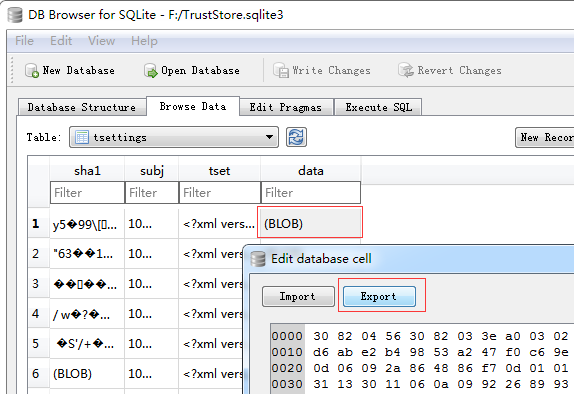
Task: Click the table icon in the tsettings combo box
Action: 82,137
